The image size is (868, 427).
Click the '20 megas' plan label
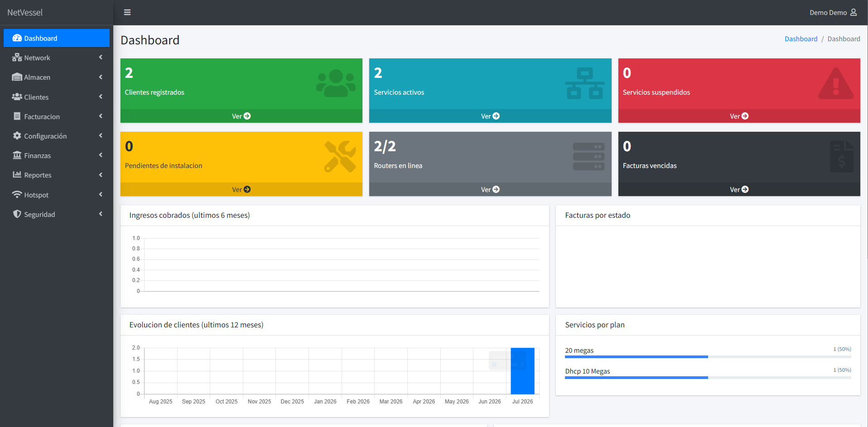point(579,350)
